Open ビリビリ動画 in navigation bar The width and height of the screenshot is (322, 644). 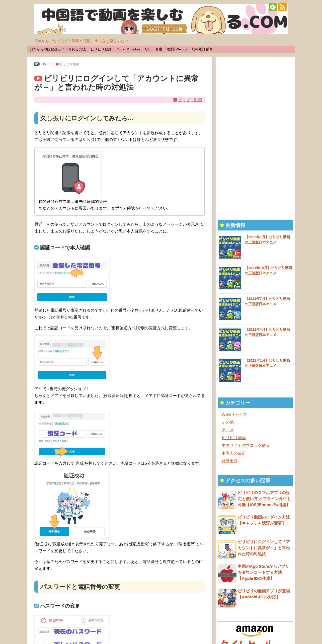(x=101, y=49)
